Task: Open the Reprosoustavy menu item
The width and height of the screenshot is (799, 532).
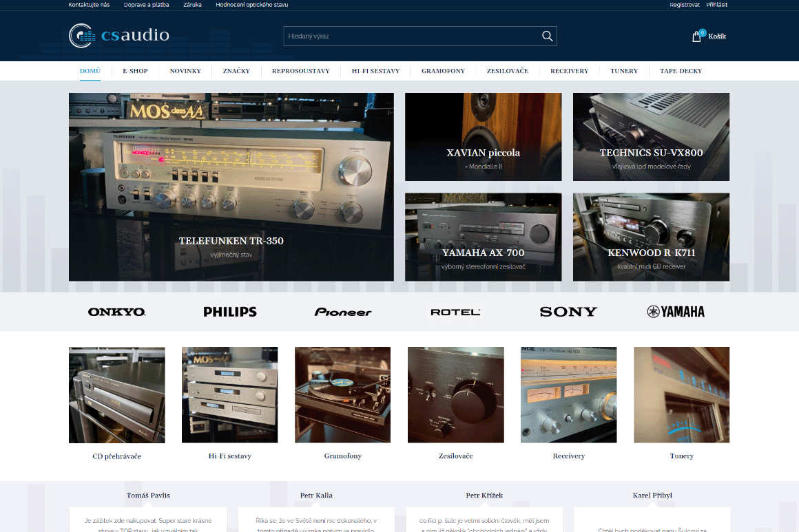Action: 300,71
